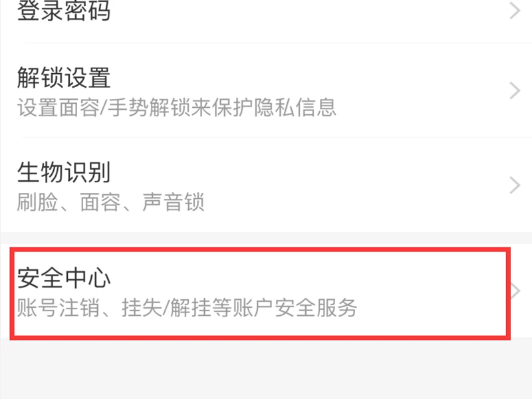View face and voice lock biometric options

coord(266,186)
